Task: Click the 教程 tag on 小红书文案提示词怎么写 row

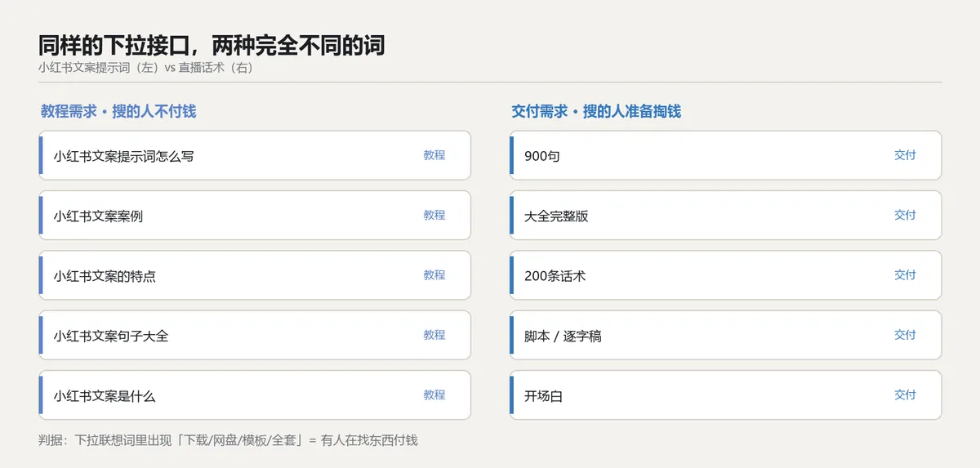Action: coord(434,155)
